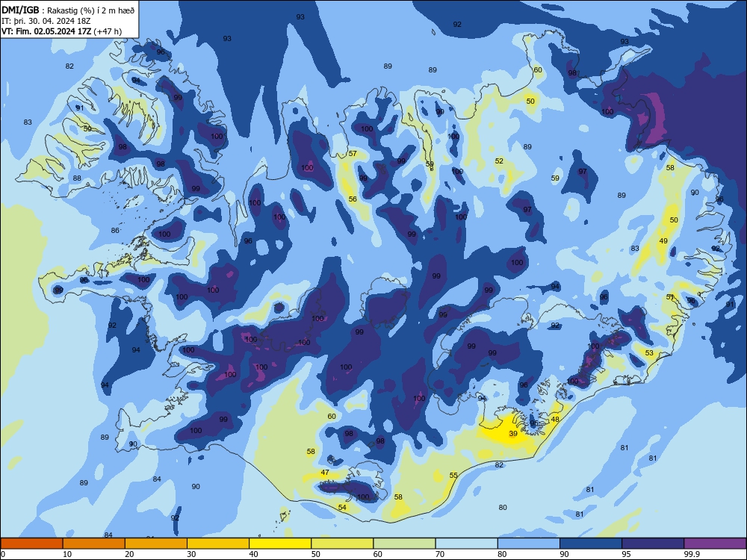Click the map value '47'
The width and height of the screenshot is (747, 560).
coord(325,473)
